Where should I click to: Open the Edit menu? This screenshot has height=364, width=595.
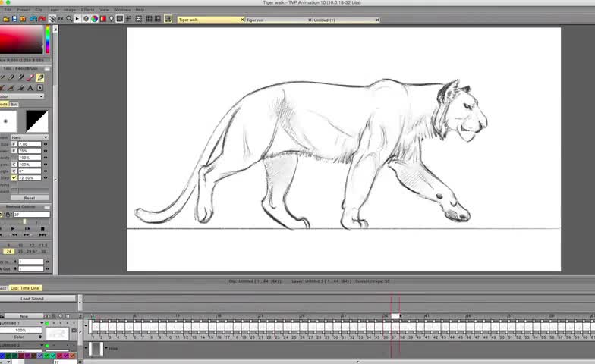(x=8, y=9)
